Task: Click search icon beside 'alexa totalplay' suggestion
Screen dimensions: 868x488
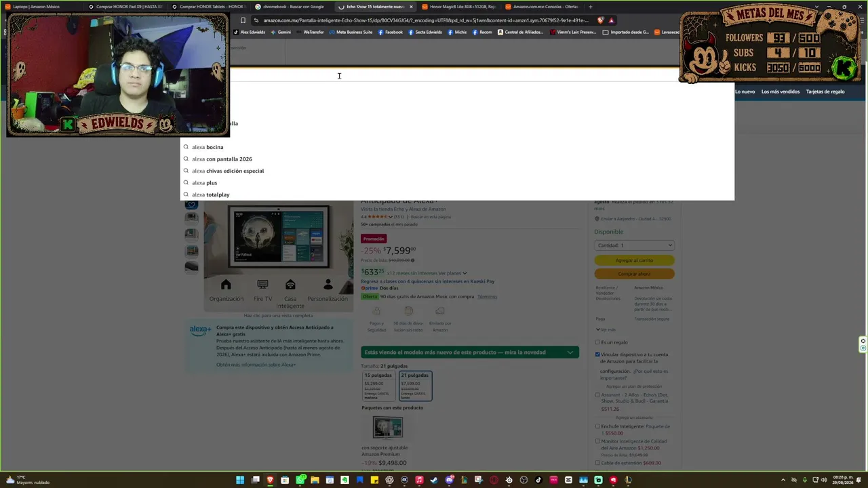Action: pyautogui.click(x=186, y=195)
